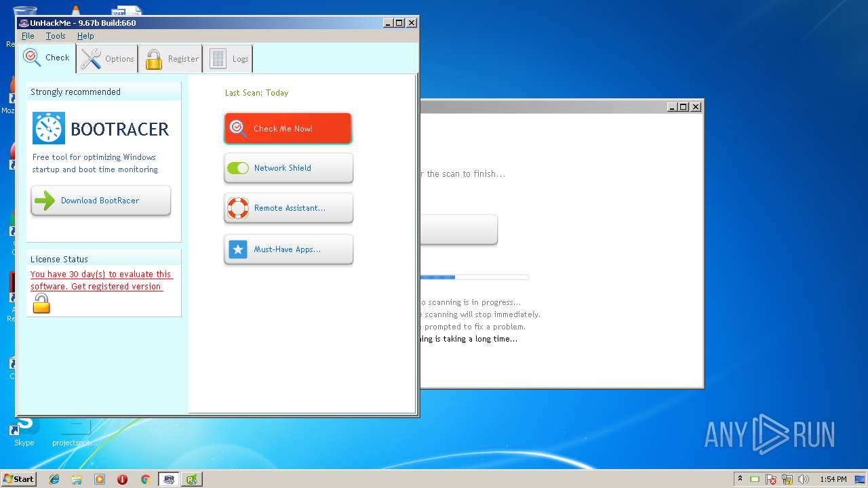Click the 1:54 PM system clock
The width and height of the screenshot is (868, 488).
pyautogui.click(x=833, y=479)
